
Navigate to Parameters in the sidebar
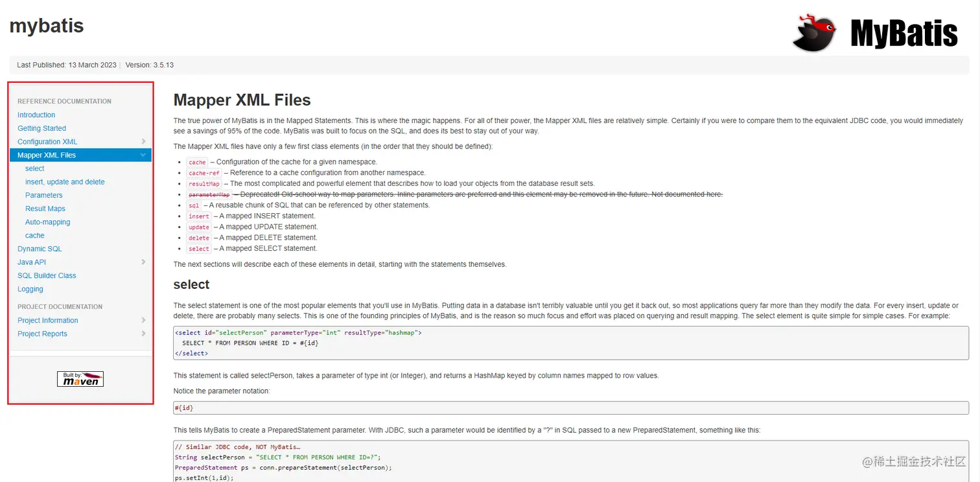click(x=44, y=196)
